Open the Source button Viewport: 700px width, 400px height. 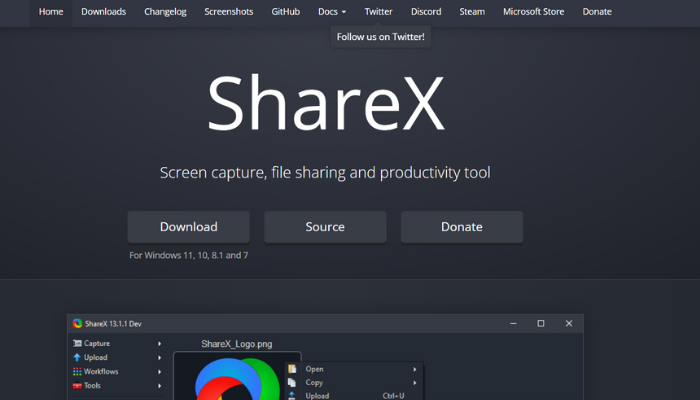coord(325,227)
